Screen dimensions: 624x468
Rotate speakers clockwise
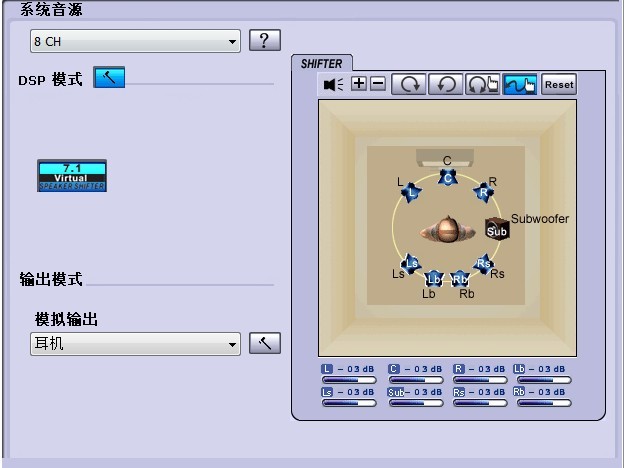tap(408, 85)
